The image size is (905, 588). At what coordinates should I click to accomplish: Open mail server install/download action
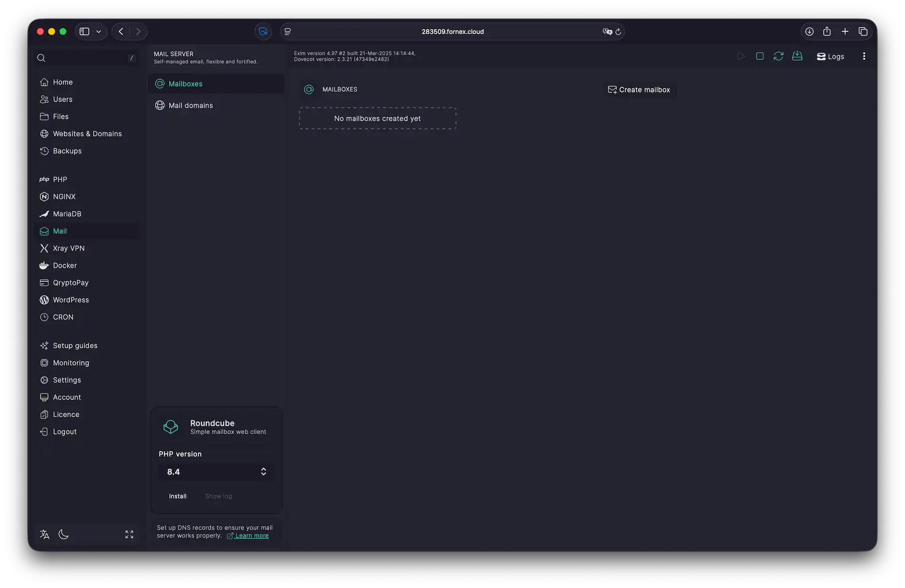pos(797,56)
